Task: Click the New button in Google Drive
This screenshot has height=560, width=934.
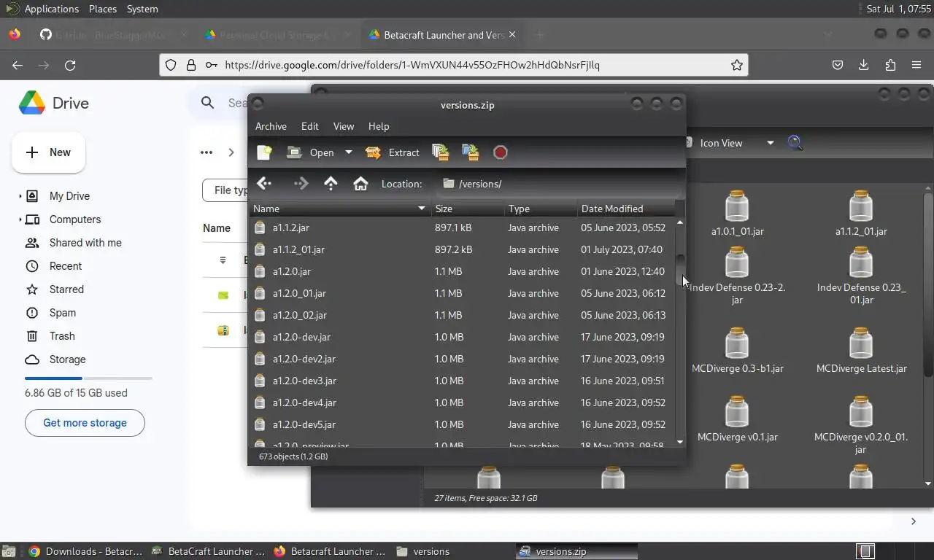Action: click(48, 152)
